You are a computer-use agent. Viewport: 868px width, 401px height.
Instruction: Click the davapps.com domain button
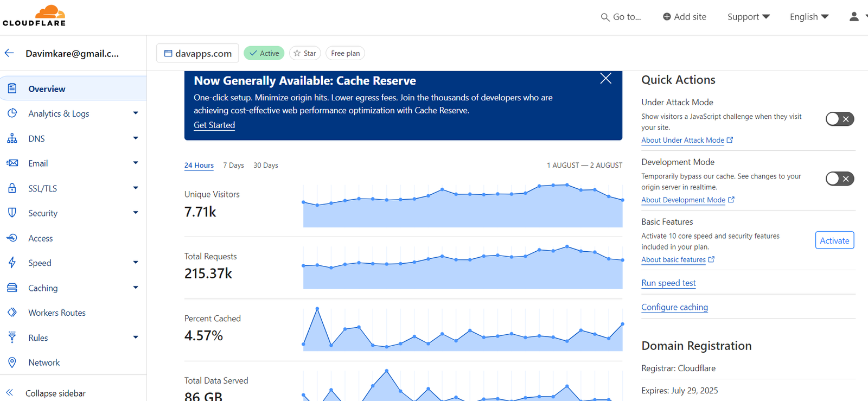(197, 53)
